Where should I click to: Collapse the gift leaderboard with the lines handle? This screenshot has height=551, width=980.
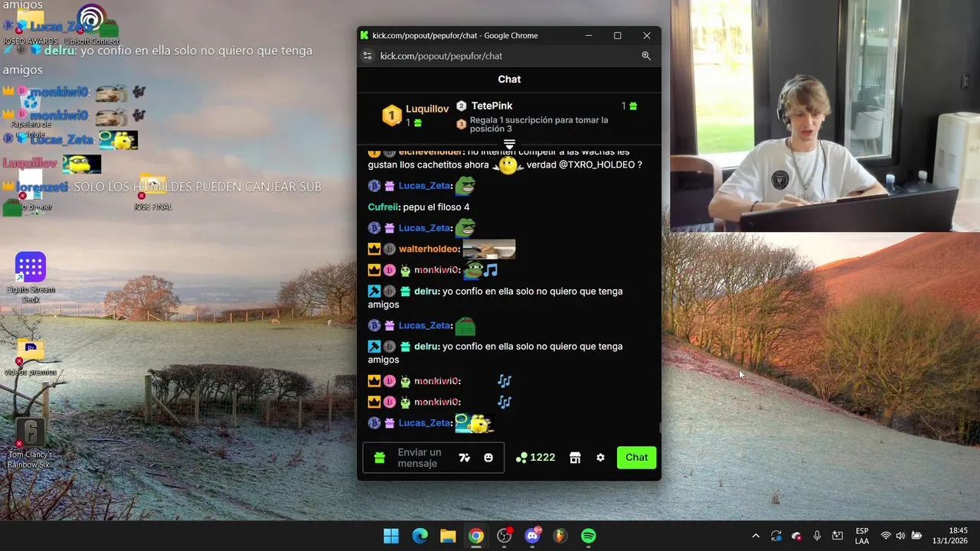pos(509,144)
